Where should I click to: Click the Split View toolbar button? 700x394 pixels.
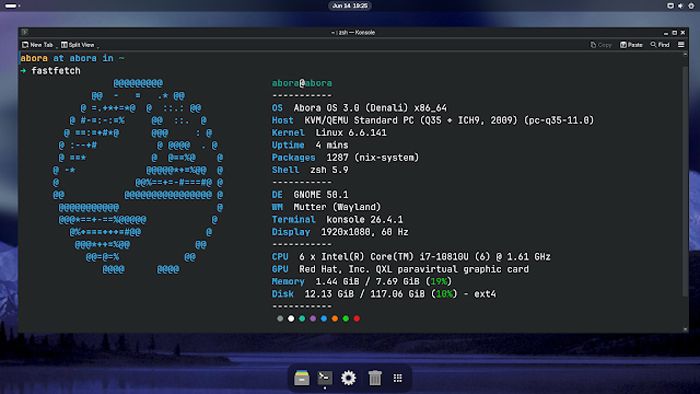tap(78, 45)
